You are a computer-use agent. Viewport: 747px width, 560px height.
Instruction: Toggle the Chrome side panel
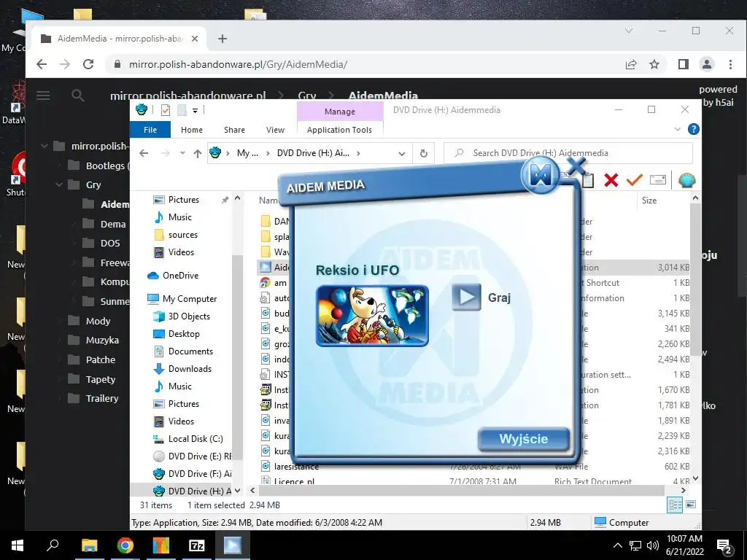coord(683,64)
